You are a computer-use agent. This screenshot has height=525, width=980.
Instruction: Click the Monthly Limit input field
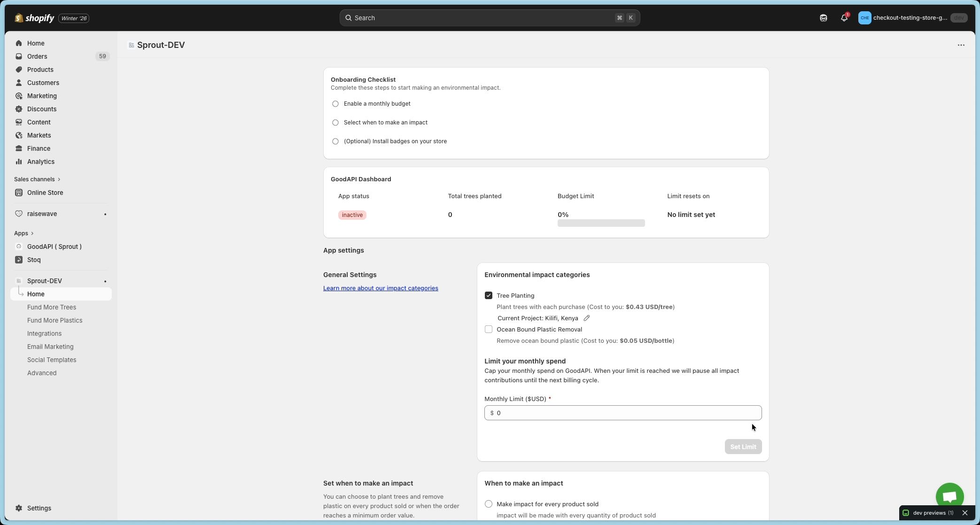[x=622, y=413]
